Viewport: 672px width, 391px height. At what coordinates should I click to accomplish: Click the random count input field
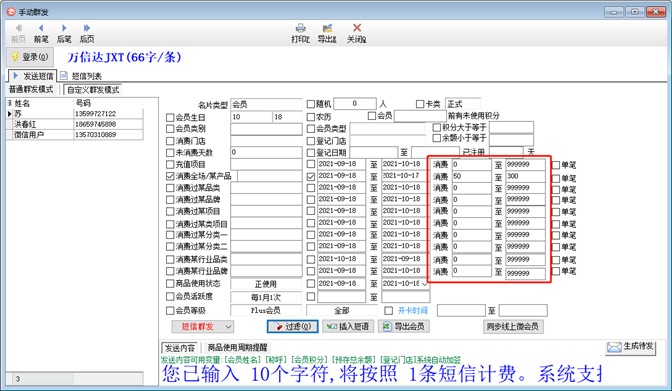[355, 104]
